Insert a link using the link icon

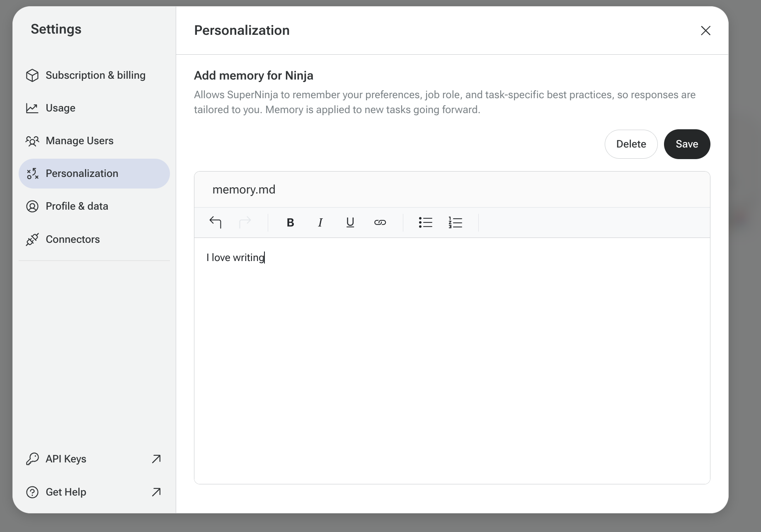(380, 222)
